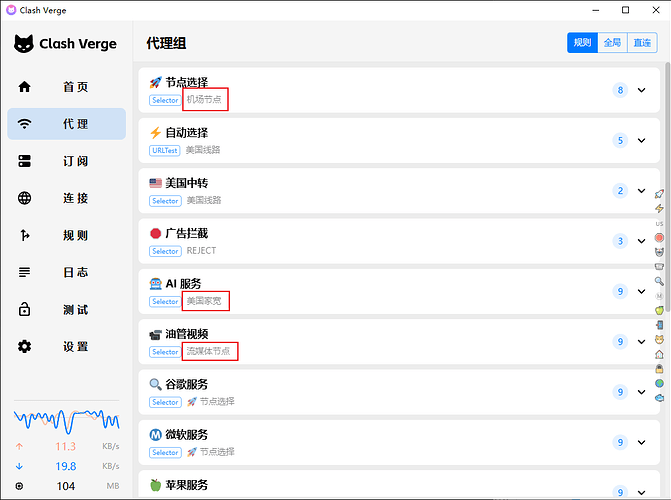This screenshot has height=500, width=671.
Task: Click node count badge 5 for 自动选择
Action: tap(620, 140)
